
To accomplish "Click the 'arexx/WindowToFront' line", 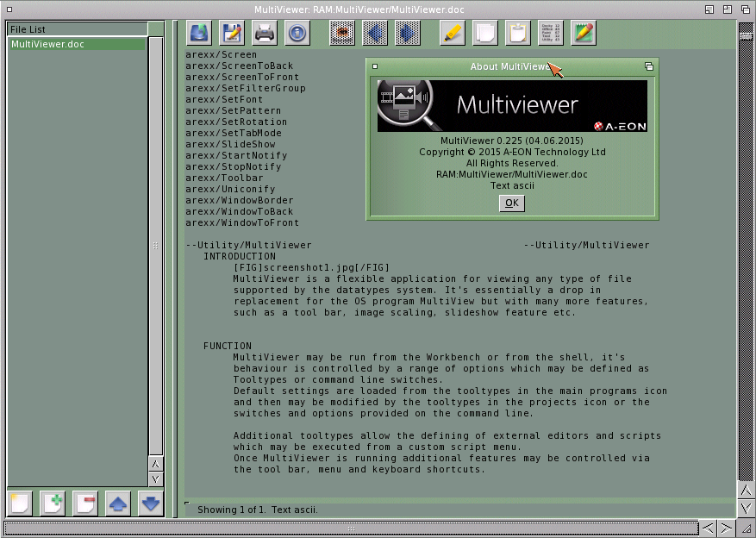I will 242,222.
